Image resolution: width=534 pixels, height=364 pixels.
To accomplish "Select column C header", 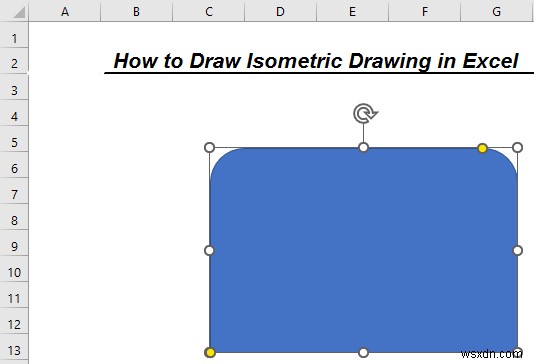I will point(208,11).
